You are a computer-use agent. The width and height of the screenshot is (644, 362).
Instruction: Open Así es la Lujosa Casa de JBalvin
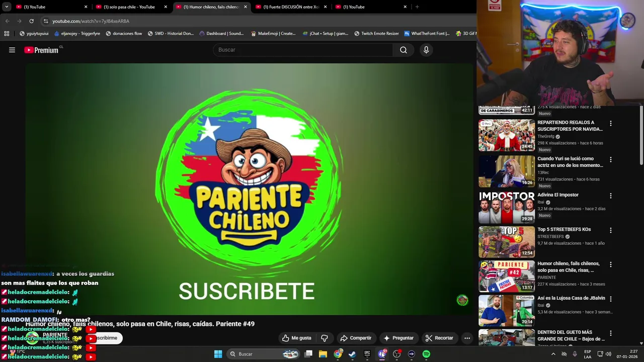coord(571,298)
